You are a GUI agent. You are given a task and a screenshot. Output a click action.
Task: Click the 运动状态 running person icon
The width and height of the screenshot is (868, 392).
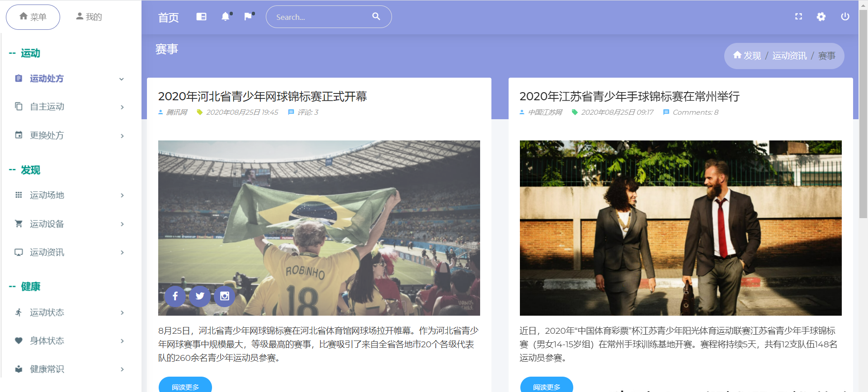click(x=19, y=312)
